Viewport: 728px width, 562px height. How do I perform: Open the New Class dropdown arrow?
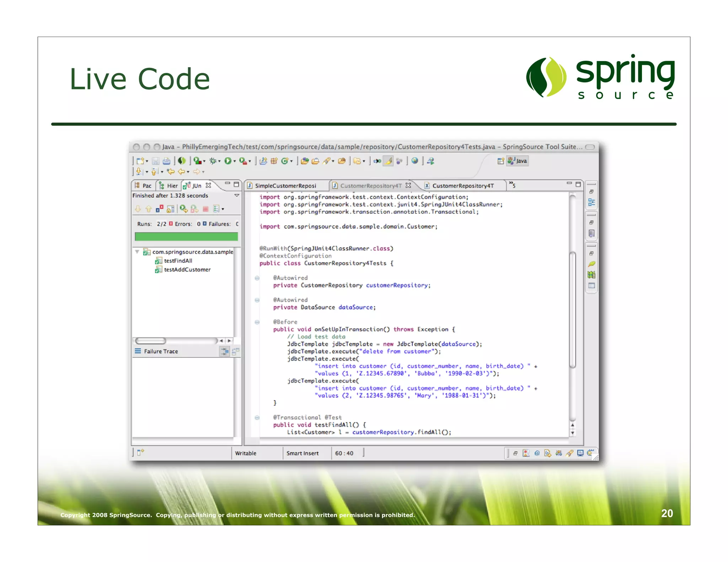[291, 161]
